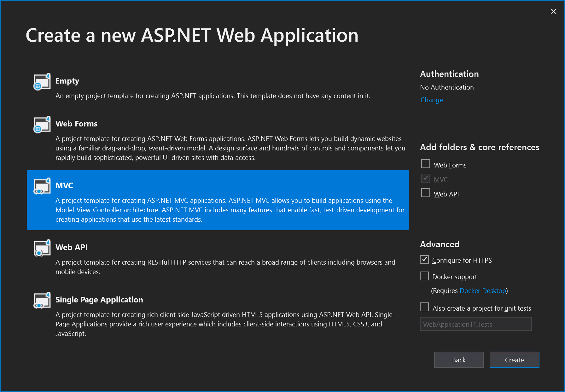Viewport: 565px width, 392px height.
Task: Click the Web Forms template icon
Action: pyautogui.click(x=42, y=125)
